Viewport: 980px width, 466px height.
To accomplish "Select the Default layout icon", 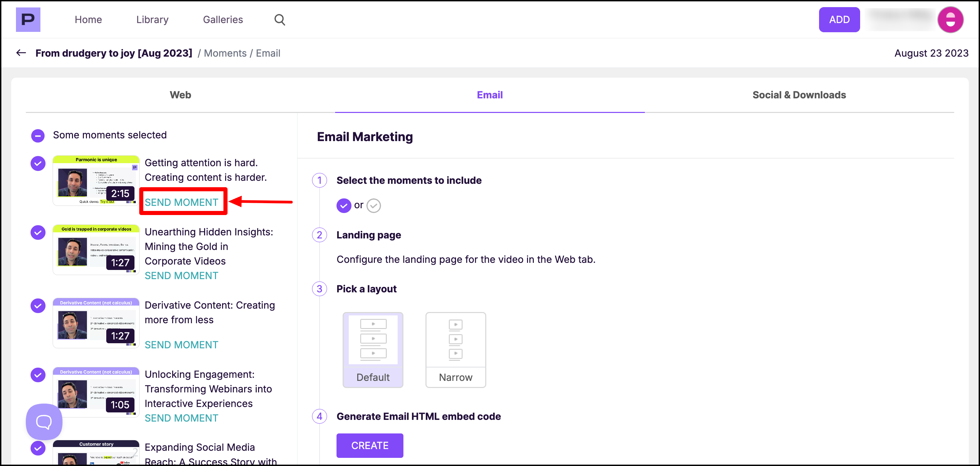I will tap(373, 349).
